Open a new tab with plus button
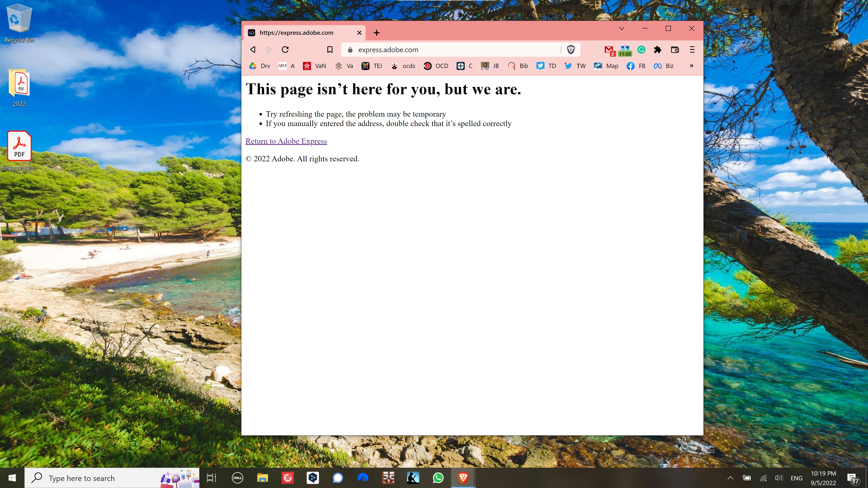868x488 pixels. pyautogui.click(x=377, y=33)
